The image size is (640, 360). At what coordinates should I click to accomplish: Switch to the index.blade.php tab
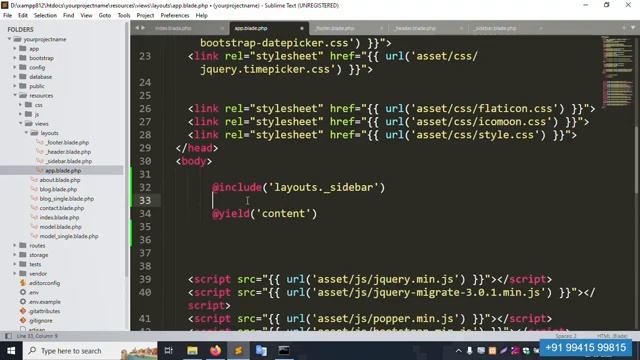[x=173, y=28]
